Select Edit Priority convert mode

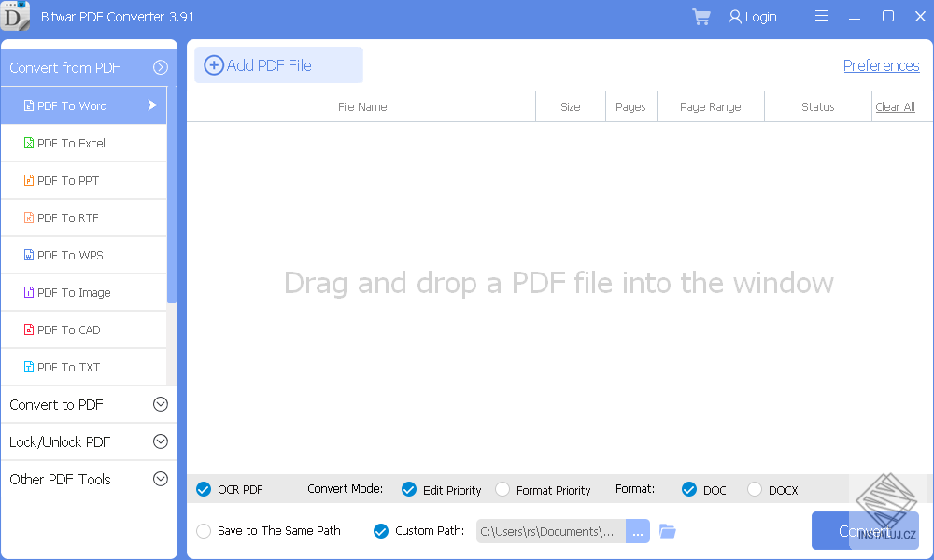pos(409,489)
